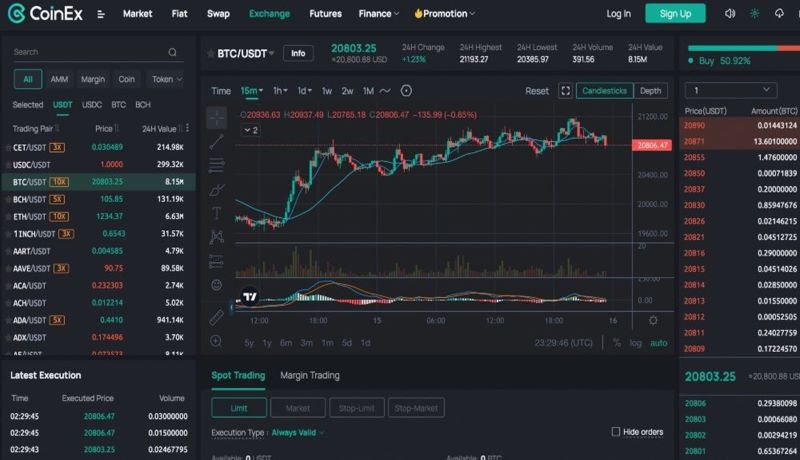
Task: Open the Market menu
Action: point(137,14)
